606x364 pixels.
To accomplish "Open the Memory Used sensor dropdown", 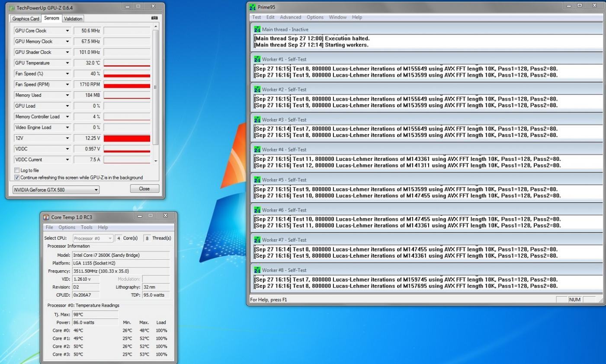I will coord(67,95).
